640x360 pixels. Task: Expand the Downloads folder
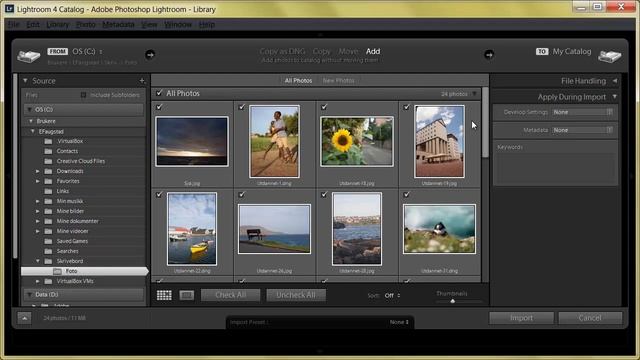[x=38, y=171]
